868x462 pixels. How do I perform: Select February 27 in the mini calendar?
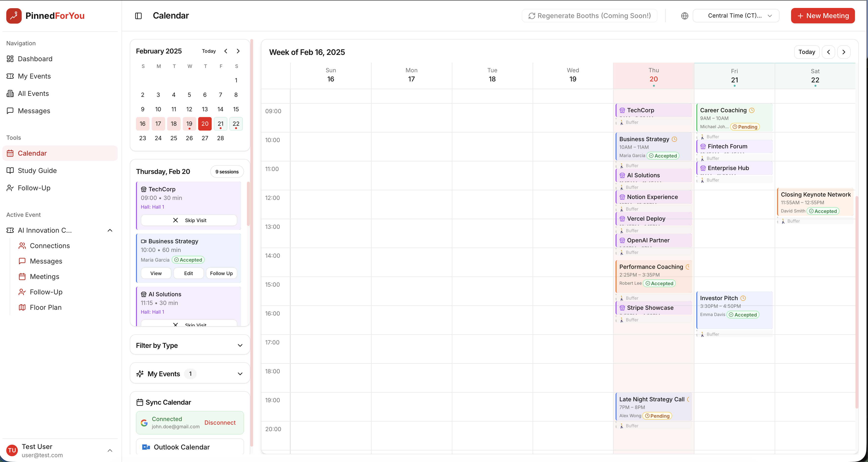pyautogui.click(x=205, y=138)
